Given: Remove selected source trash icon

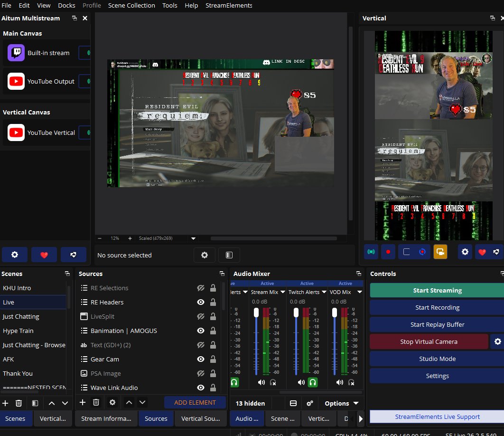Looking at the screenshot, I should [x=96, y=402].
